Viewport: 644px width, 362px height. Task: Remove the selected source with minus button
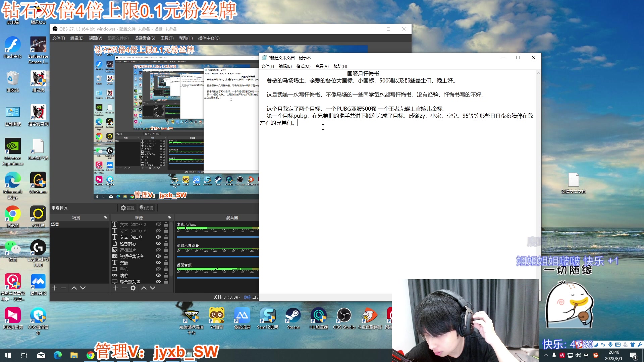point(124,288)
